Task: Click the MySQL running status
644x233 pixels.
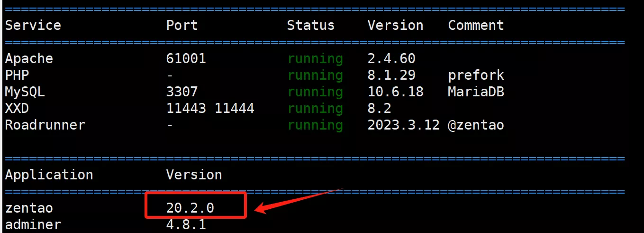Action: click(315, 92)
